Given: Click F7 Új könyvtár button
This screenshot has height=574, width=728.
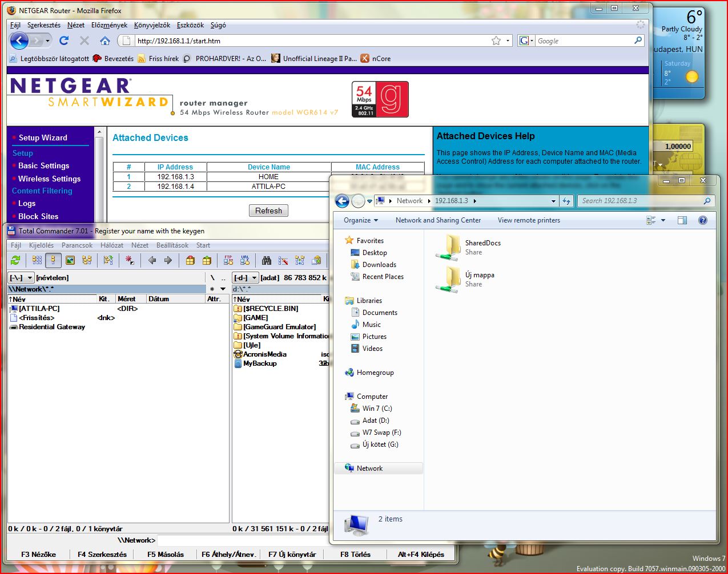Looking at the screenshot, I should [292, 554].
